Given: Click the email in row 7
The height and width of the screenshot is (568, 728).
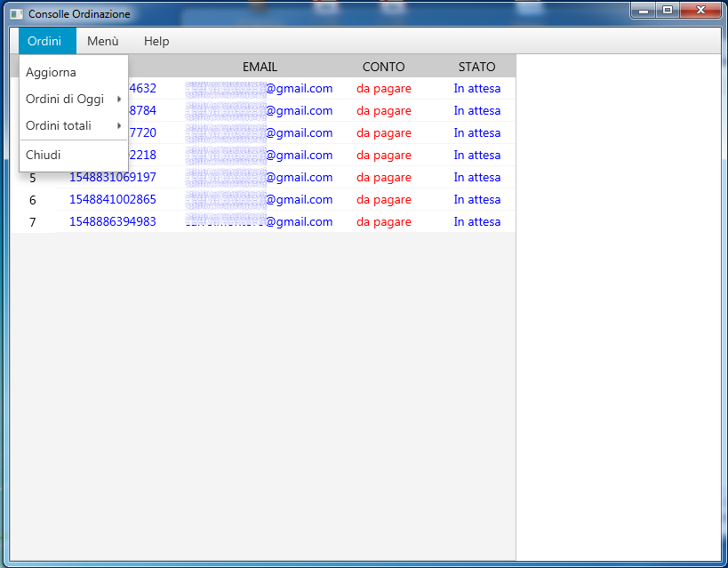Looking at the screenshot, I should [x=259, y=222].
